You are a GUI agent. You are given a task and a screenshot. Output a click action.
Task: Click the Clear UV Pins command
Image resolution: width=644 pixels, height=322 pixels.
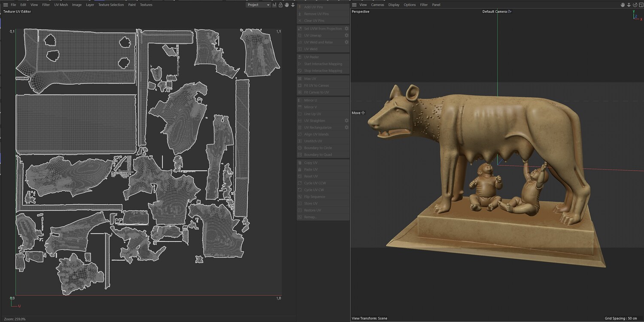tap(323, 21)
